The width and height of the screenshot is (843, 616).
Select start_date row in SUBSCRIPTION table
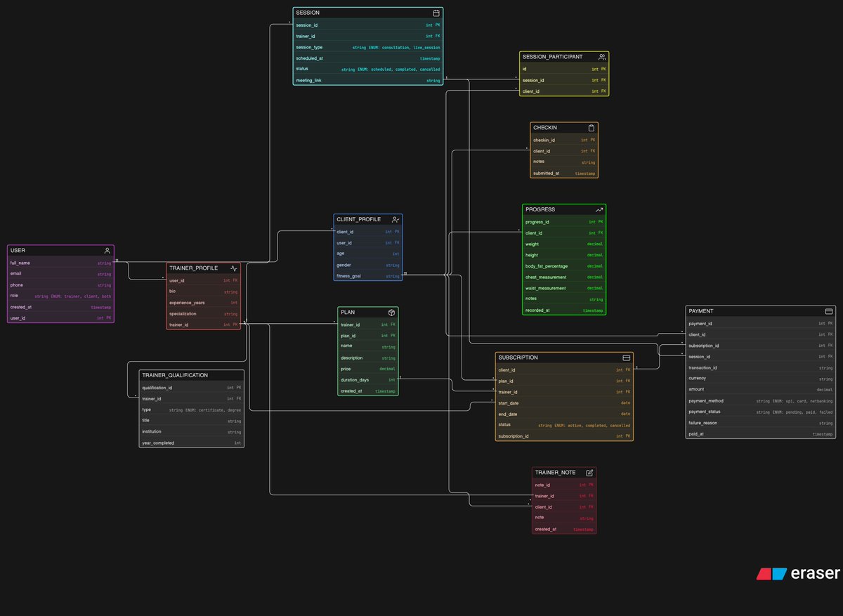(x=564, y=403)
